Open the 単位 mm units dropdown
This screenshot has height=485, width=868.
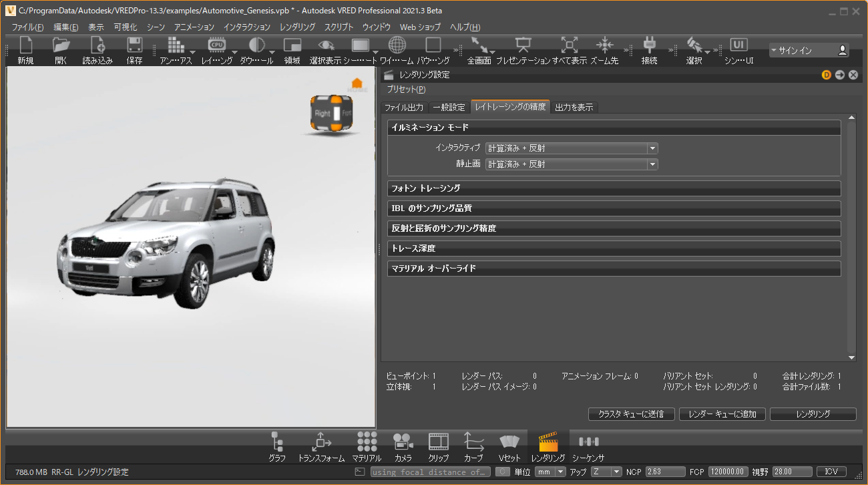tap(550, 472)
